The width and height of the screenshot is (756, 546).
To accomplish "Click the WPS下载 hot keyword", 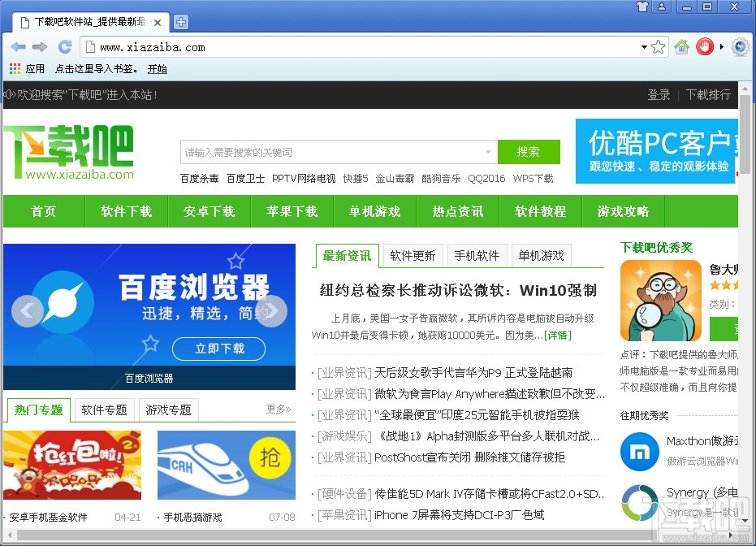I will tap(533, 179).
